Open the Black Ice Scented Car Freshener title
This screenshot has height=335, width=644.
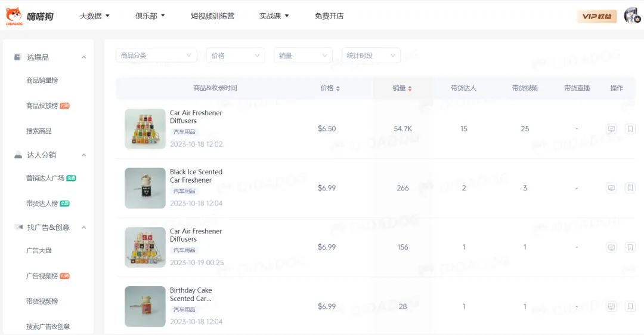click(196, 176)
